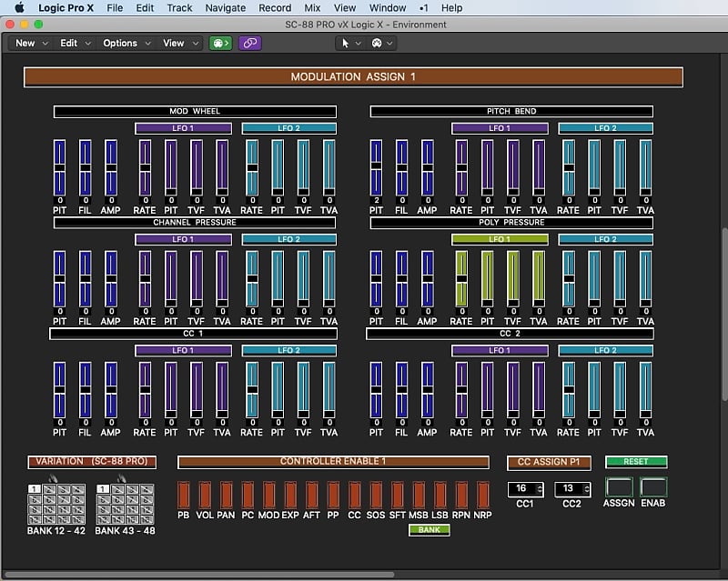
Task: Click the Poly Pressure LFO 1 RATE fader
Action: coord(462,279)
